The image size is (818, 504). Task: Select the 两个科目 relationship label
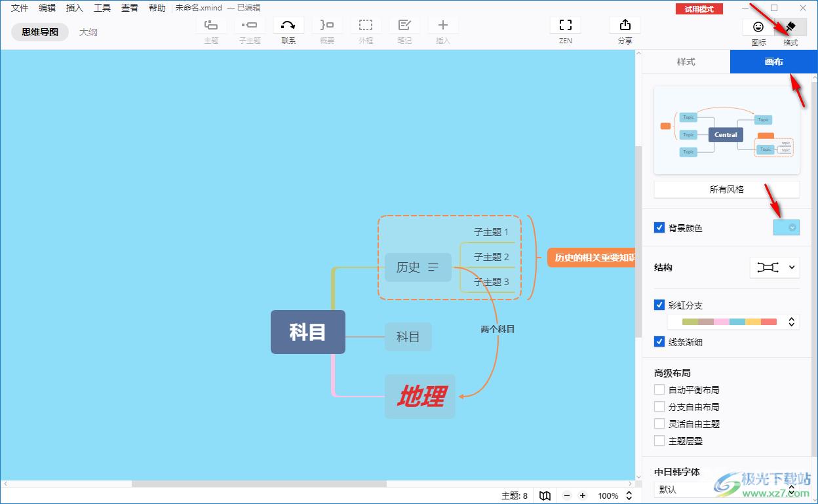coord(497,329)
